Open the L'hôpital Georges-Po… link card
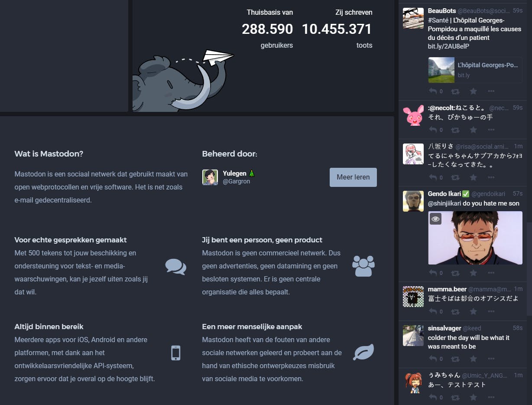This screenshot has width=532, height=405. click(475, 70)
